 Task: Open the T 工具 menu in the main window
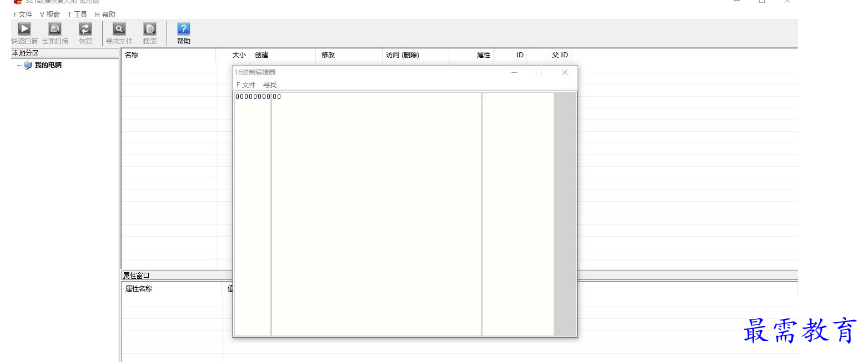pos(77,14)
